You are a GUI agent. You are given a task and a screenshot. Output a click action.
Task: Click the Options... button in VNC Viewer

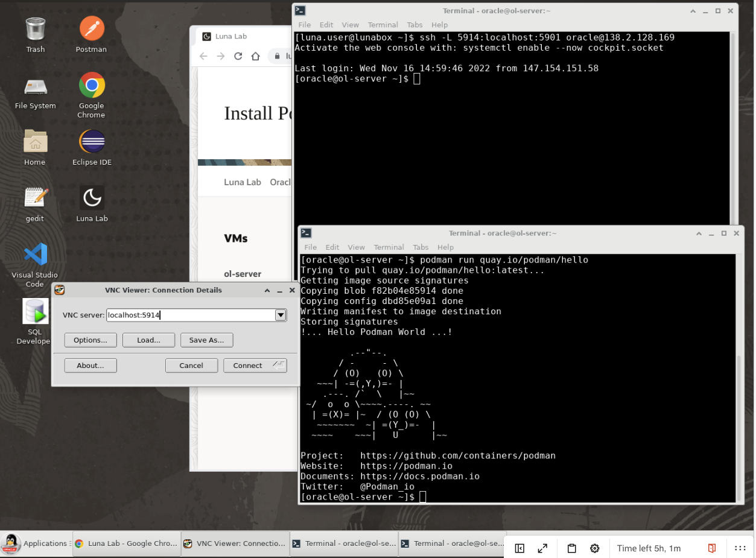tap(91, 340)
